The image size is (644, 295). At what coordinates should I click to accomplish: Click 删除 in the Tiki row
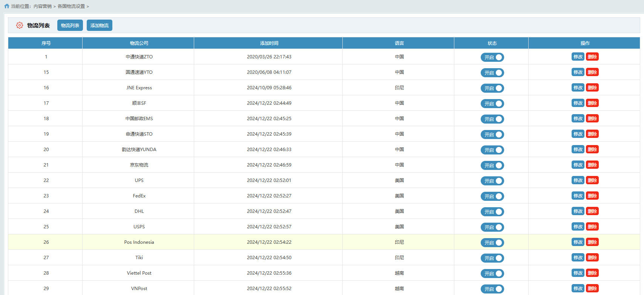pos(592,258)
